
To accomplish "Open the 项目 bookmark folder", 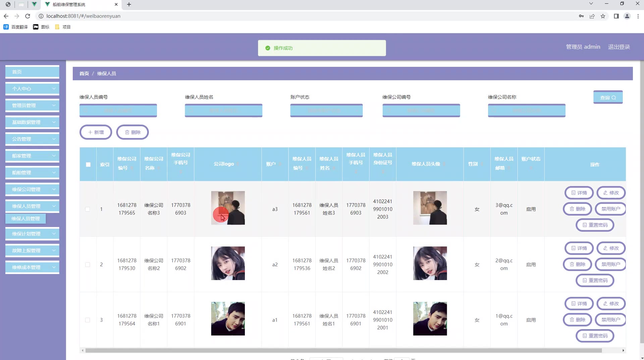I will point(63,27).
